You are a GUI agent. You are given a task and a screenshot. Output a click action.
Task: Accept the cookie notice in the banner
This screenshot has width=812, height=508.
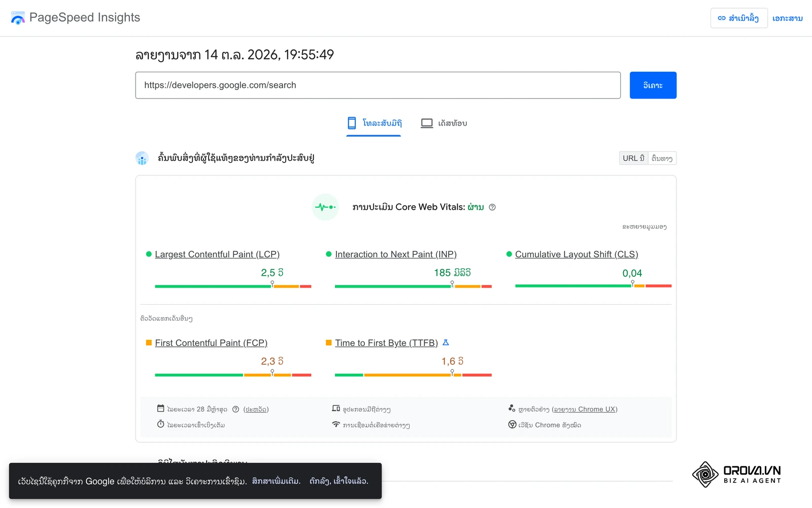[x=339, y=481]
